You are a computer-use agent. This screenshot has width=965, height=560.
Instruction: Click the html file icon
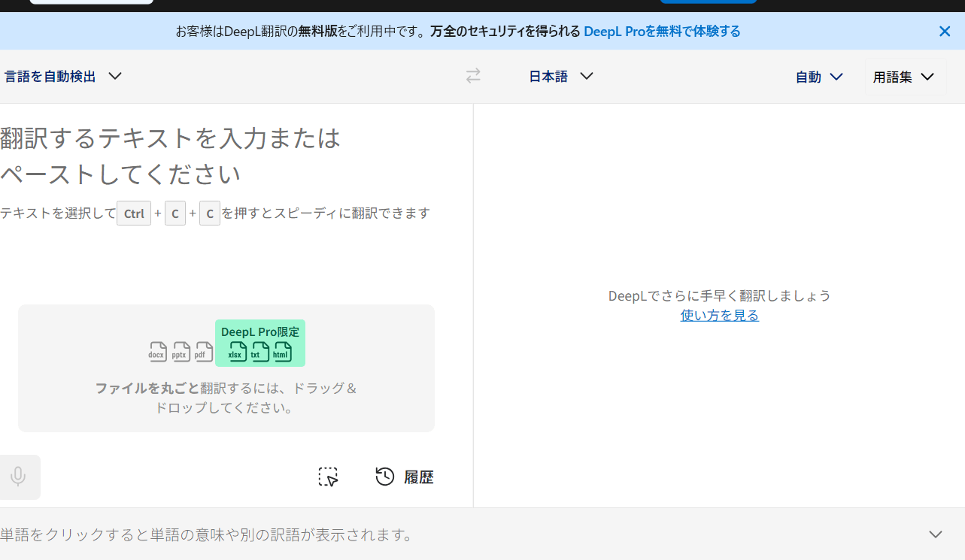coord(282,352)
